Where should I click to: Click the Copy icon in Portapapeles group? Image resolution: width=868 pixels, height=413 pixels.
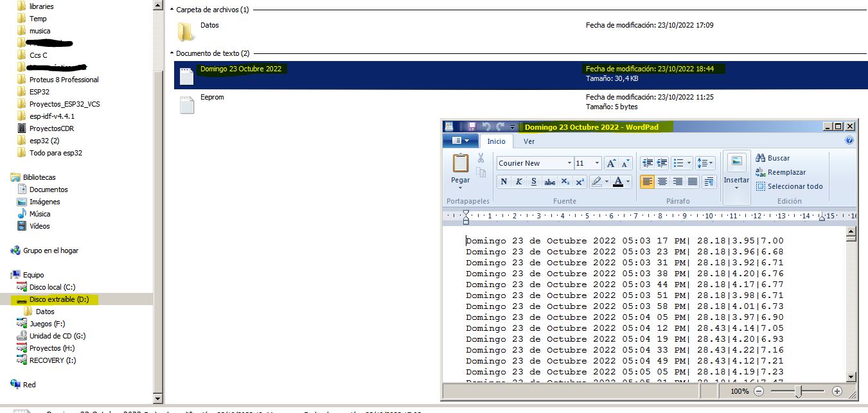pos(481,172)
